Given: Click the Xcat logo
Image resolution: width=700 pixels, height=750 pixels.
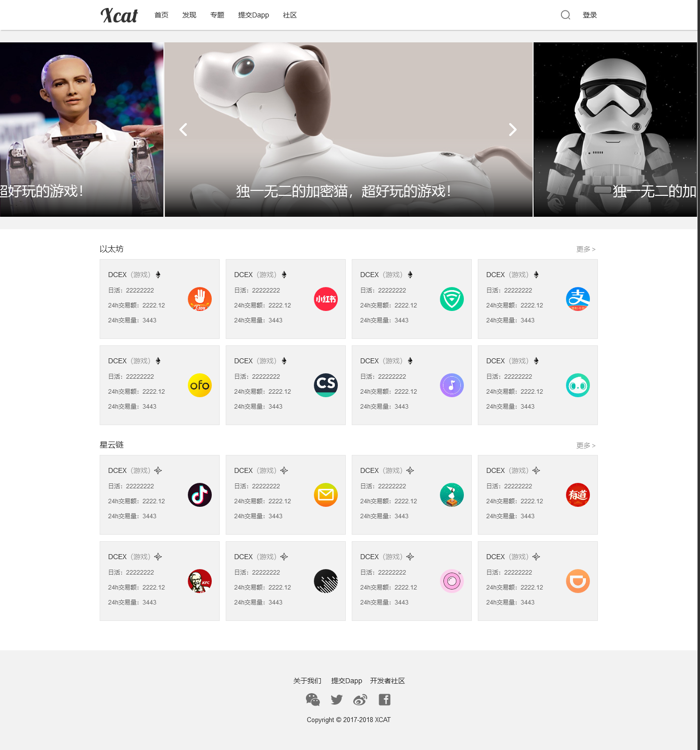Looking at the screenshot, I should (x=119, y=15).
